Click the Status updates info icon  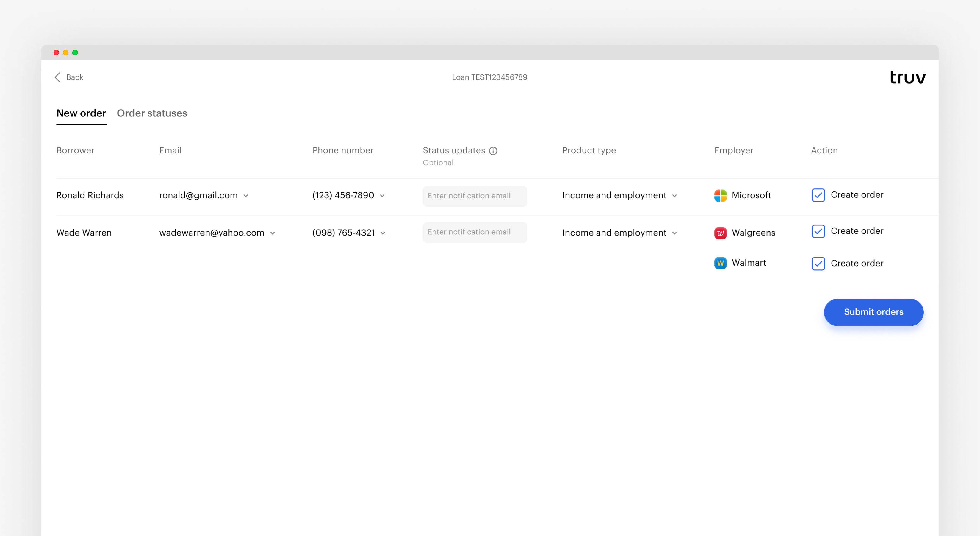pyautogui.click(x=493, y=151)
